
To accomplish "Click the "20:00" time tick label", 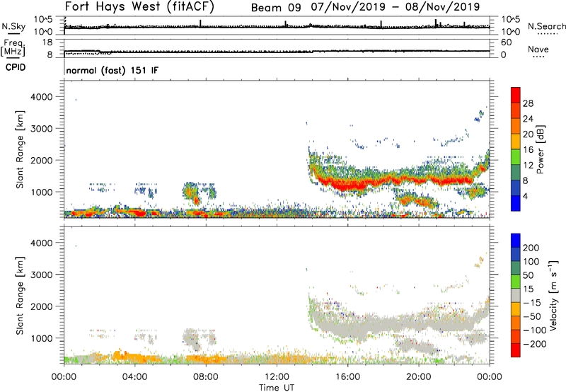I will coord(418,377).
